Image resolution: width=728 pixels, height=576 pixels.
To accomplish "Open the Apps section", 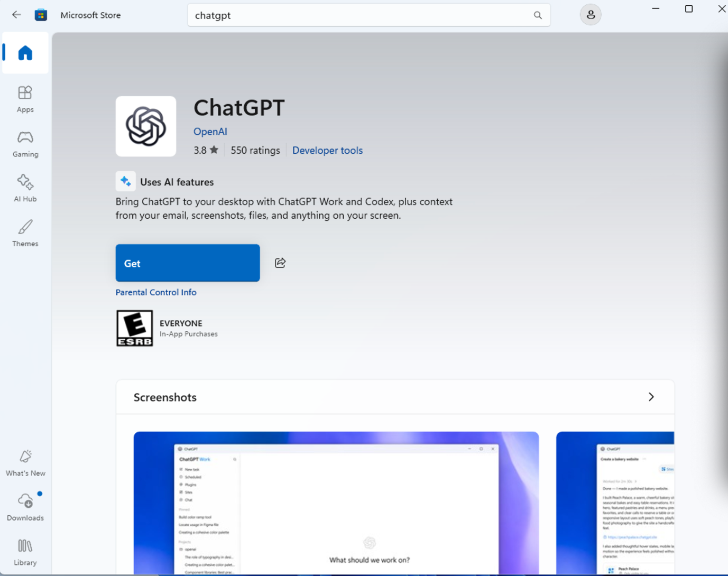I will click(25, 99).
